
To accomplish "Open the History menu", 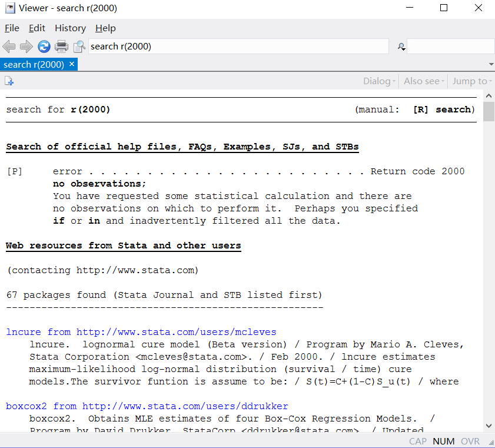I will pyautogui.click(x=70, y=28).
